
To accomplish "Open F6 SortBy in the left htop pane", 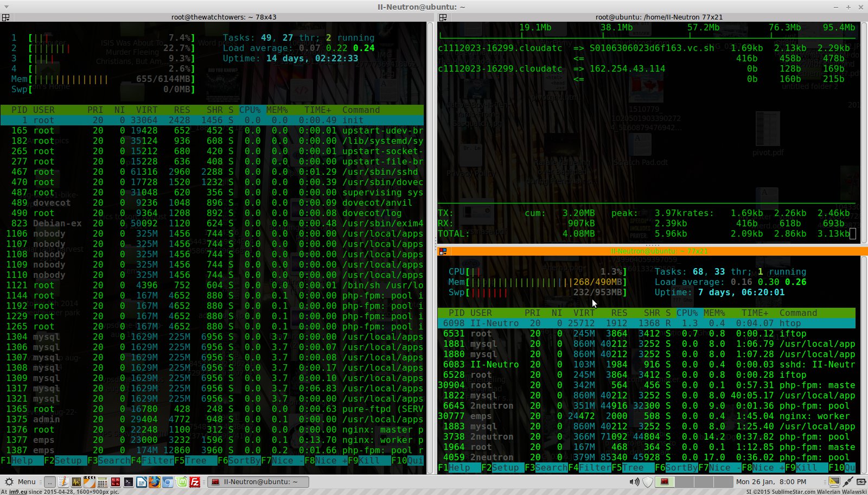I will 239,460.
